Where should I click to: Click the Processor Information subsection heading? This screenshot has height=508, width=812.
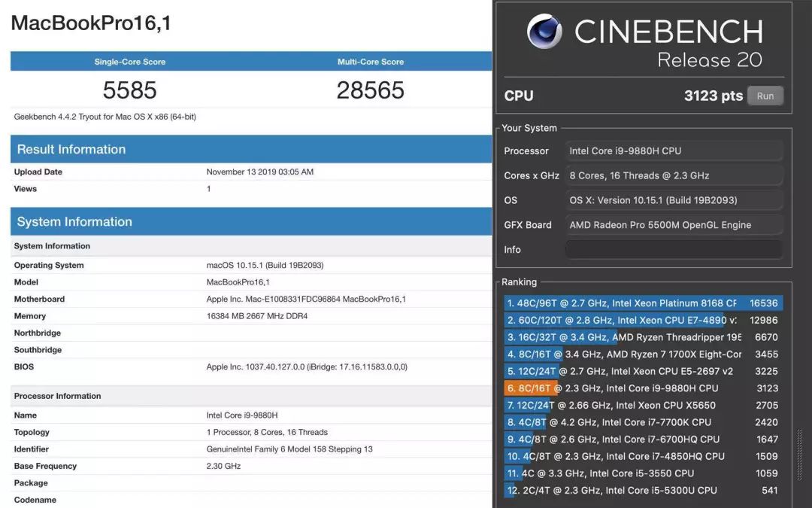pos(57,396)
